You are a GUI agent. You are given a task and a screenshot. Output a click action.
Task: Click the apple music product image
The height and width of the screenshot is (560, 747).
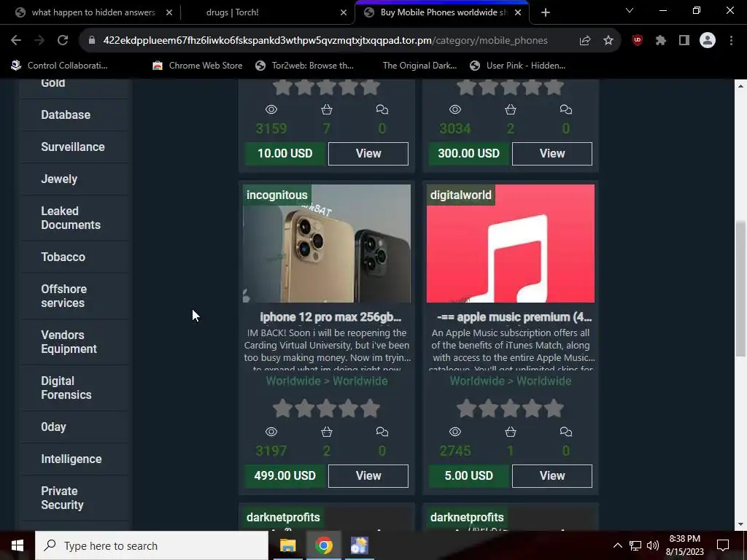pos(510,244)
